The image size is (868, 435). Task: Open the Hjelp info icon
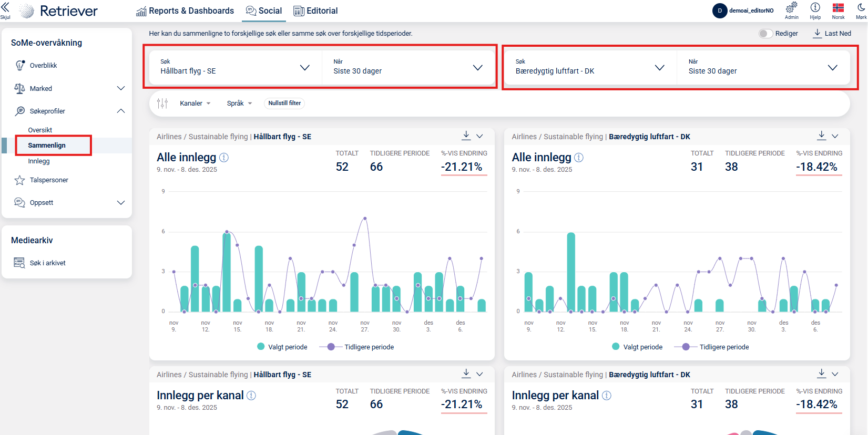tap(815, 7)
